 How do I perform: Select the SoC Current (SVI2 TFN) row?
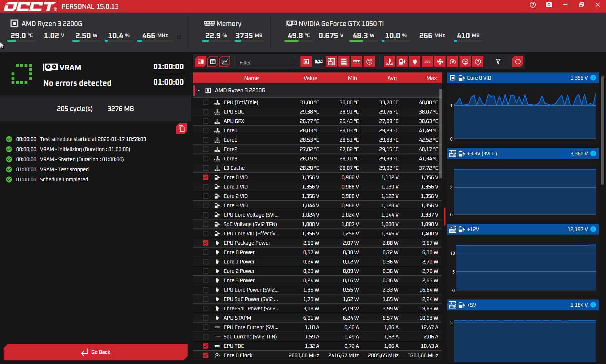click(x=317, y=337)
